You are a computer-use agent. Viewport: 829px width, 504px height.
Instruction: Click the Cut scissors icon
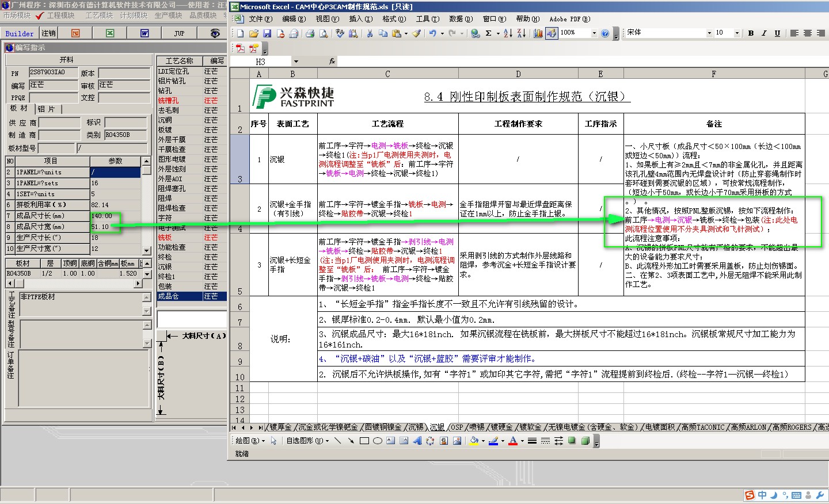pyautogui.click(x=370, y=33)
